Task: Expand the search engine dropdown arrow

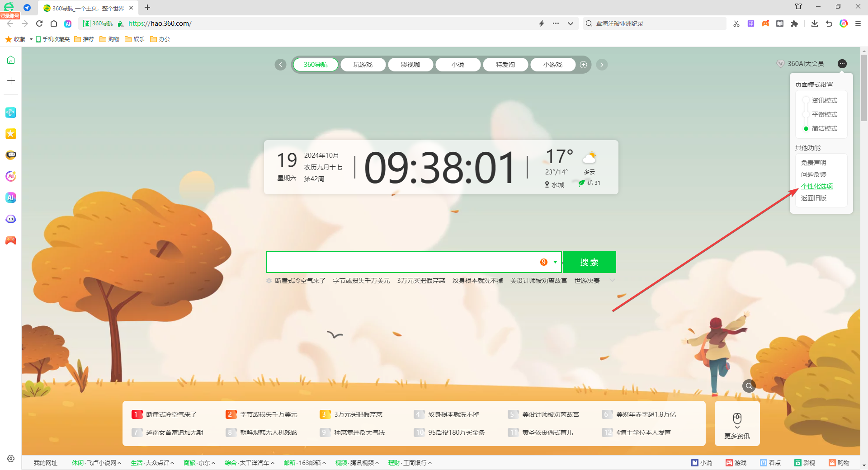Action: 555,262
